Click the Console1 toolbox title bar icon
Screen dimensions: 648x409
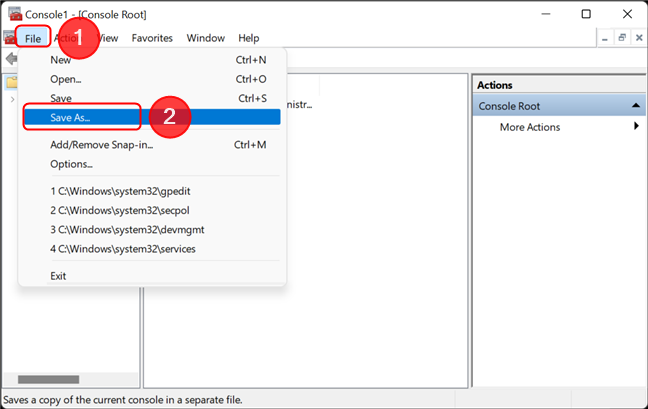pyautogui.click(x=15, y=14)
